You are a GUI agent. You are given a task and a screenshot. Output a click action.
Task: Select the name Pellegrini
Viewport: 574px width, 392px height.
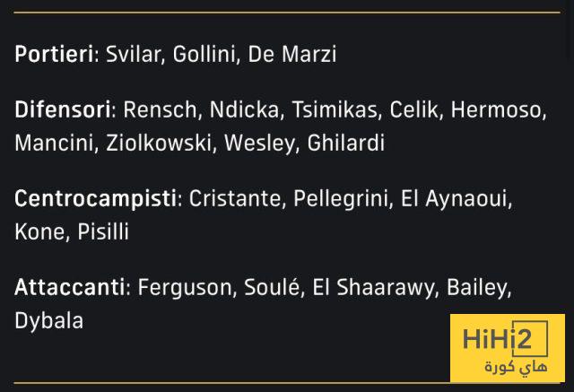coord(341,198)
